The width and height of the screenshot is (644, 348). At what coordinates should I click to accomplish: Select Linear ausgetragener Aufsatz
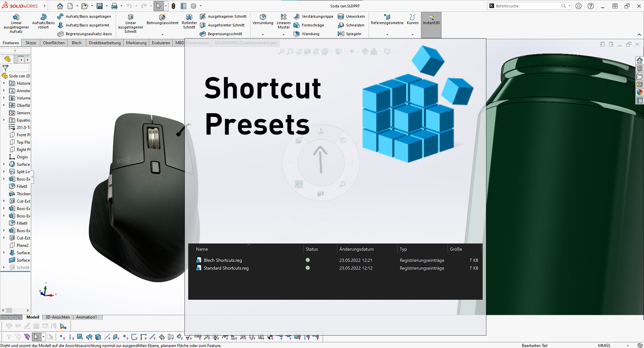pos(16,23)
